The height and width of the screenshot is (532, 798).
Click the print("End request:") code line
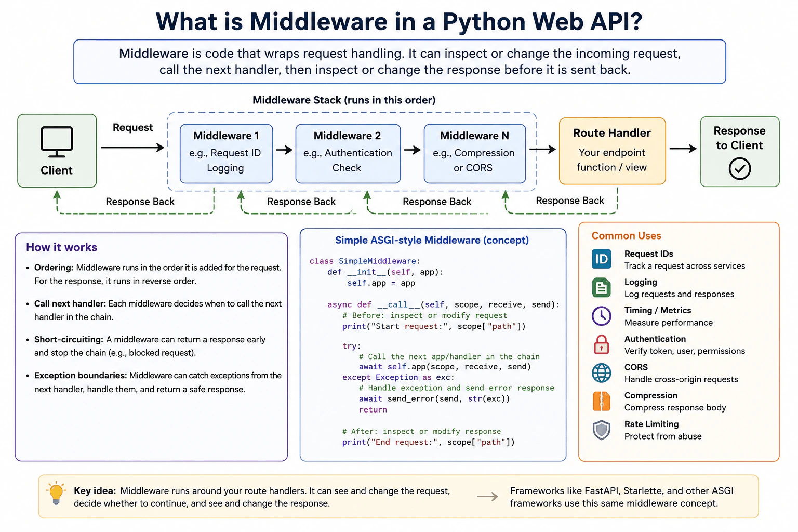coord(428,442)
